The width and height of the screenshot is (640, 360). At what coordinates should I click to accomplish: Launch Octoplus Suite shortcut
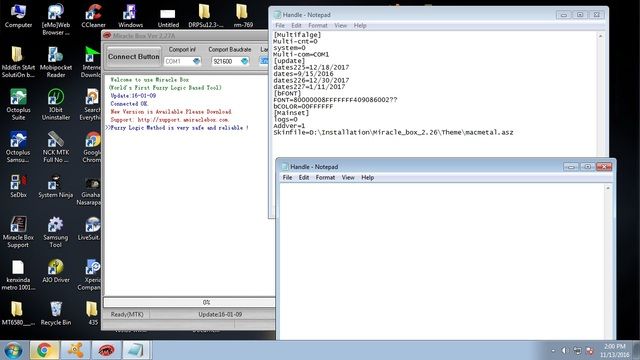(18, 104)
